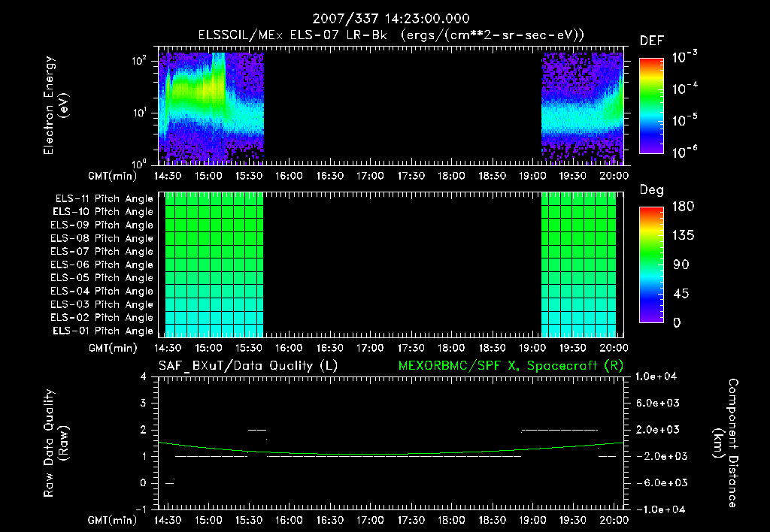The width and height of the screenshot is (770, 532).
Task: Click the Deg label above color bar
Action: (651, 190)
